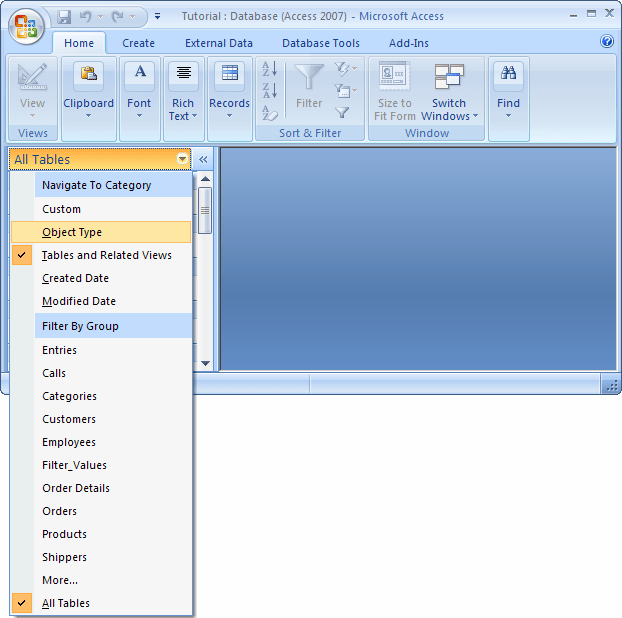Filter by Customers group
The height and width of the screenshot is (618, 622).
click(101, 419)
